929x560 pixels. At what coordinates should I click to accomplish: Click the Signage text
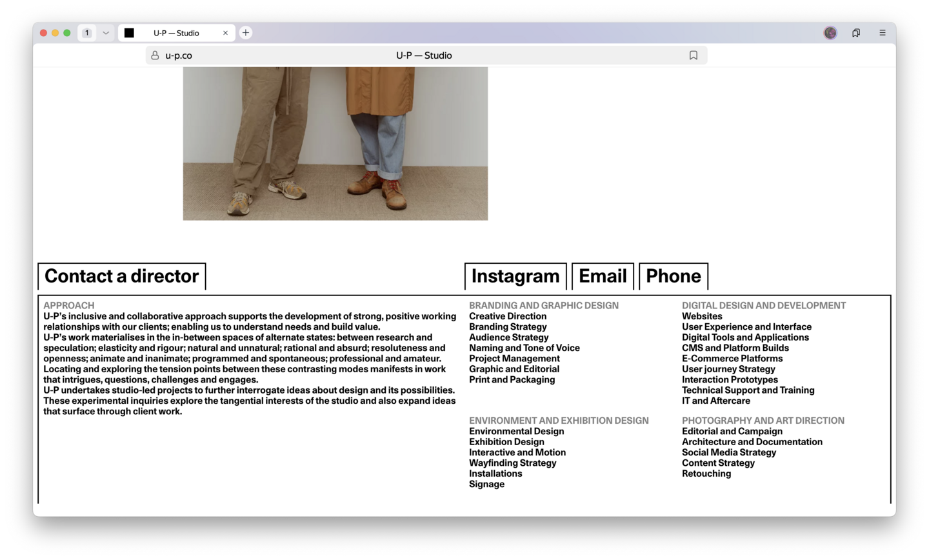[x=487, y=485]
